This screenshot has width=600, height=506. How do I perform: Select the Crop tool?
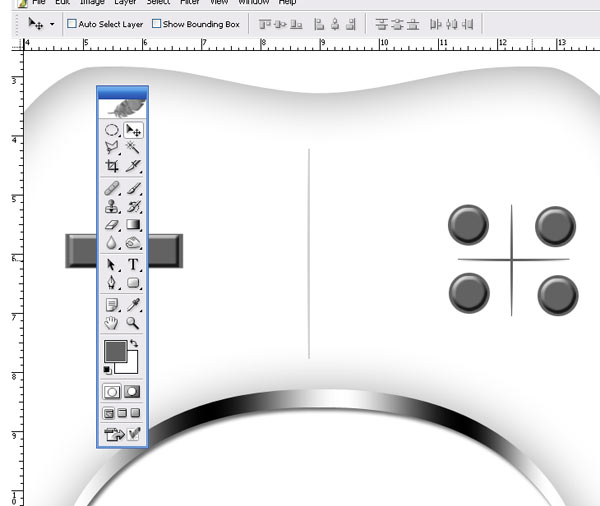click(x=112, y=166)
